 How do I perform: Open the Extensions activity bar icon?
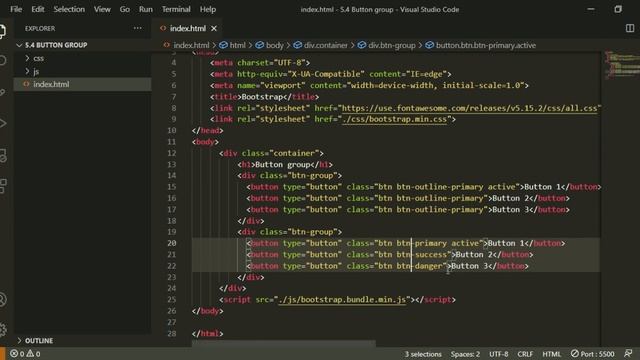pyautogui.click(x=2, y=186)
